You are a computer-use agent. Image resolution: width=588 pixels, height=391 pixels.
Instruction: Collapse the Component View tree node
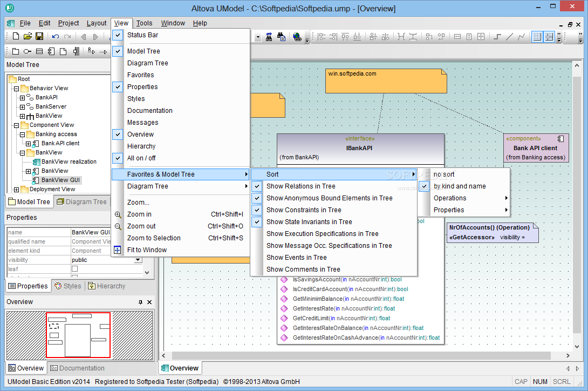click(17, 125)
